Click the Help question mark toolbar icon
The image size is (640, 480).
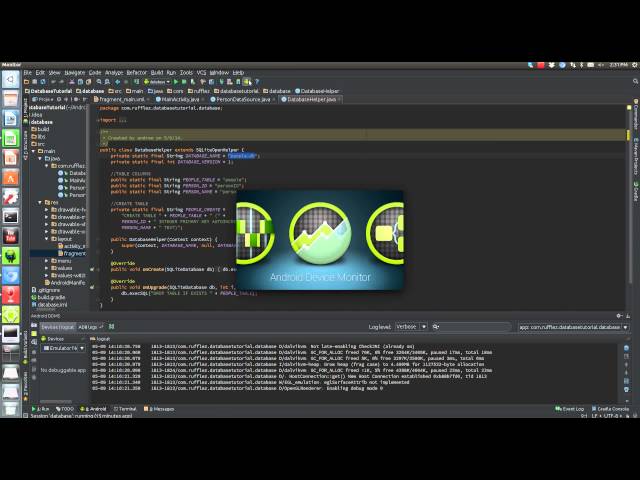pyautogui.click(x=257, y=82)
